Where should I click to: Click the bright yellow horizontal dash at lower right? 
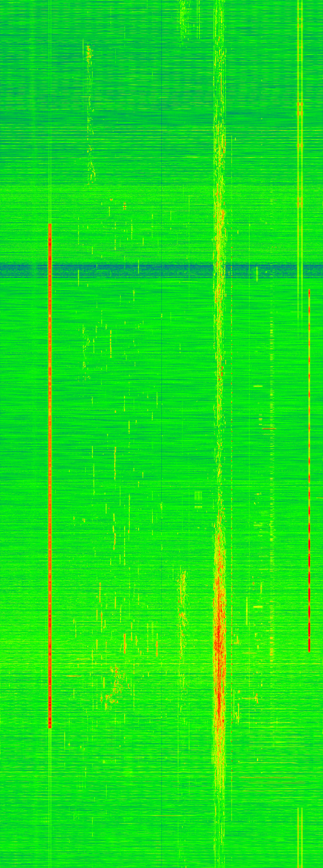[x=258, y=607]
